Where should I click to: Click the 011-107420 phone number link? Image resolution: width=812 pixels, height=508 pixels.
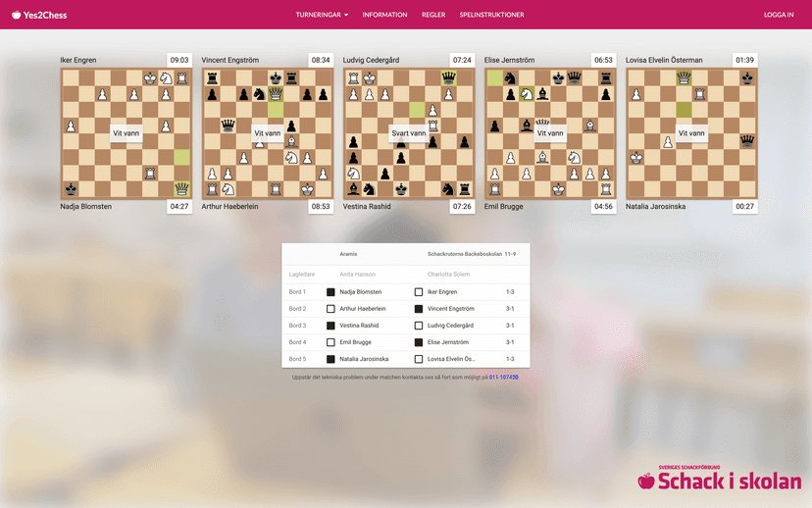504,377
